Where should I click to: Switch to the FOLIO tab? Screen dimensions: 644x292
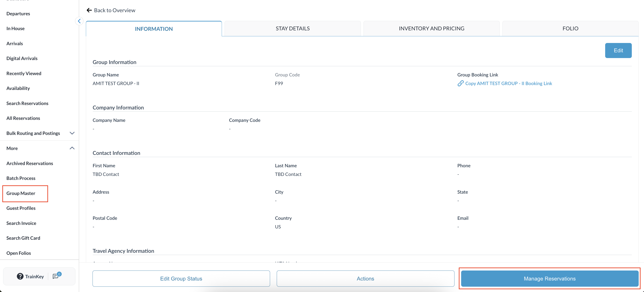tap(570, 28)
